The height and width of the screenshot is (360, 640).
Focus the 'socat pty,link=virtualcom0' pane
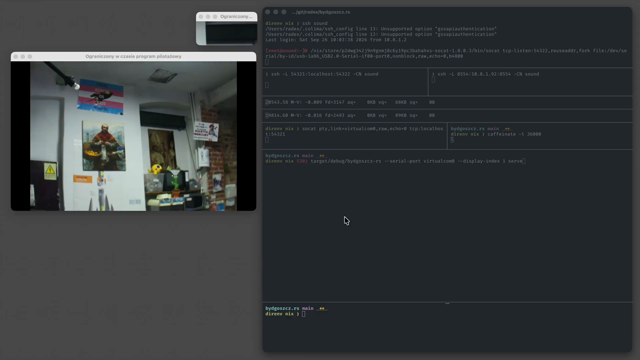(354, 136)
